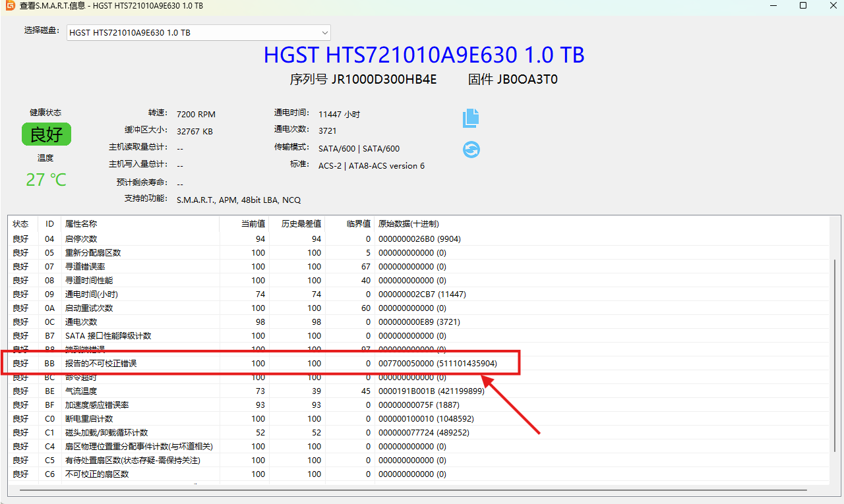Select the 通电次数 attribute row in the table
844x504 pixels.
point(419,322)
